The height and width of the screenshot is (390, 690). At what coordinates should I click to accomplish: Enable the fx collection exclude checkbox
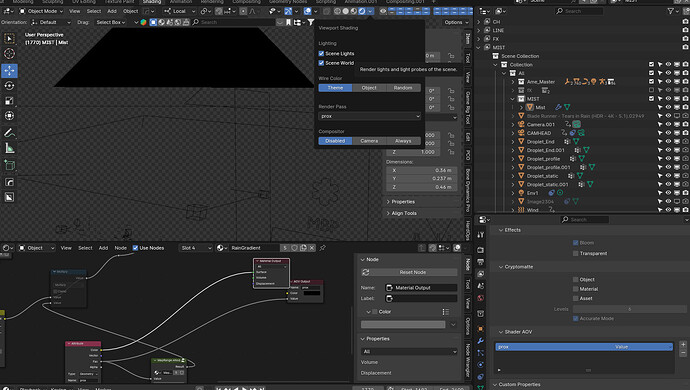[x=651, y=90]
